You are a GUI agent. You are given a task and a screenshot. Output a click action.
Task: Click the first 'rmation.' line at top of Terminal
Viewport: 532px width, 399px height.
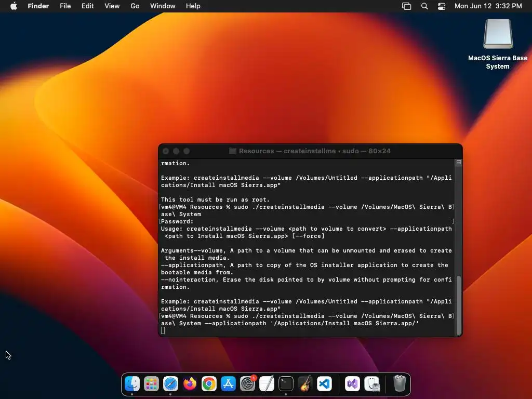pos(176,163)
